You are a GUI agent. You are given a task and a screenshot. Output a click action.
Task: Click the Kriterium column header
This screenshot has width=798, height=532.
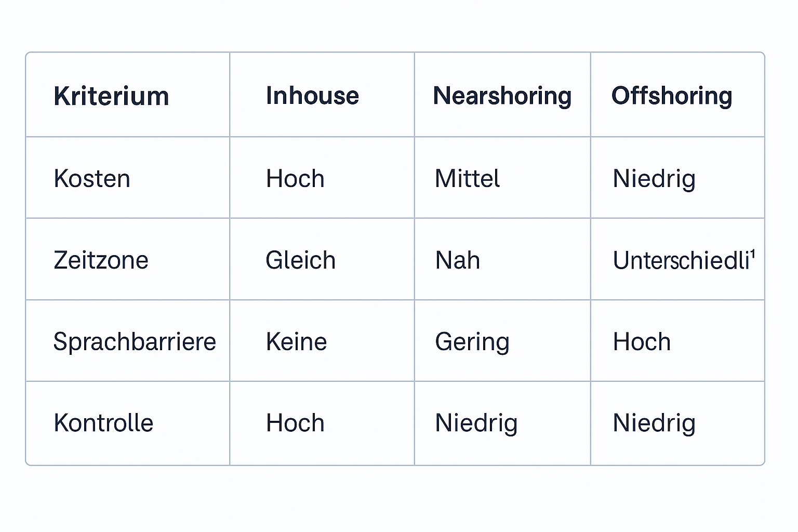coord(111,97)
